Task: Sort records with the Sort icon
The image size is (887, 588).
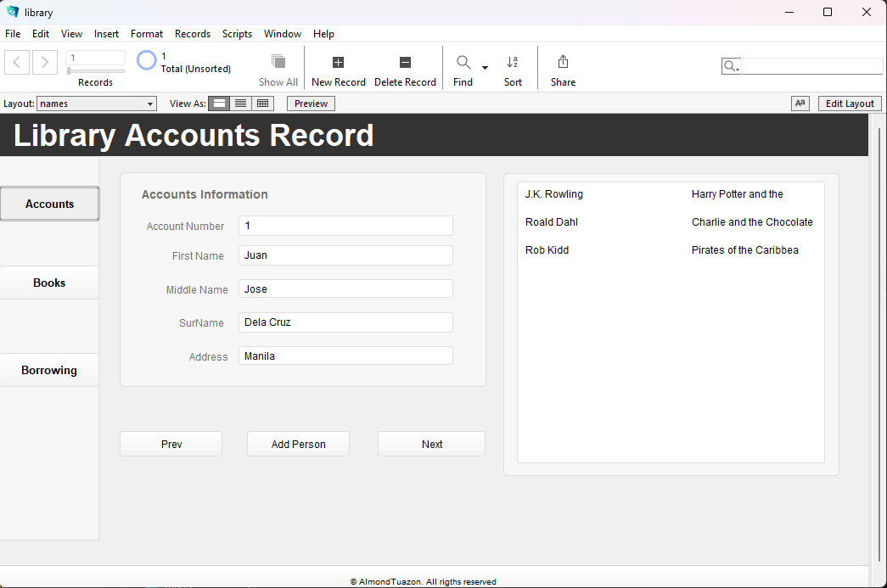Action: (513, 63)
